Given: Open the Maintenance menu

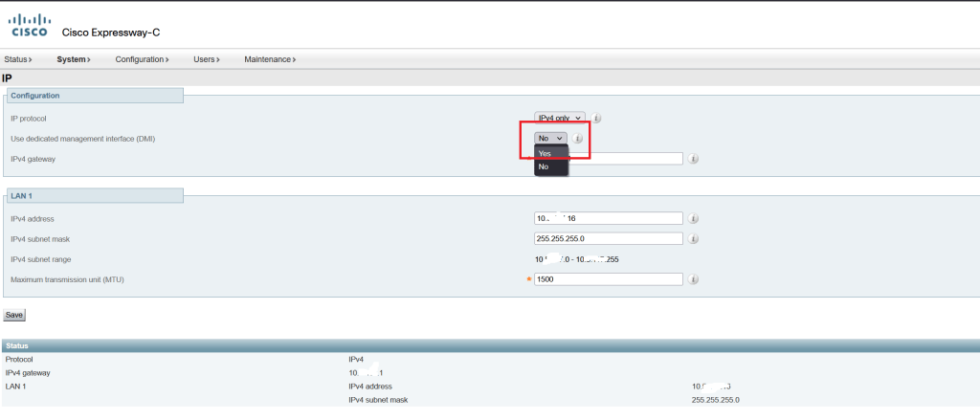Looking at the screenshot, I should 269,59.
